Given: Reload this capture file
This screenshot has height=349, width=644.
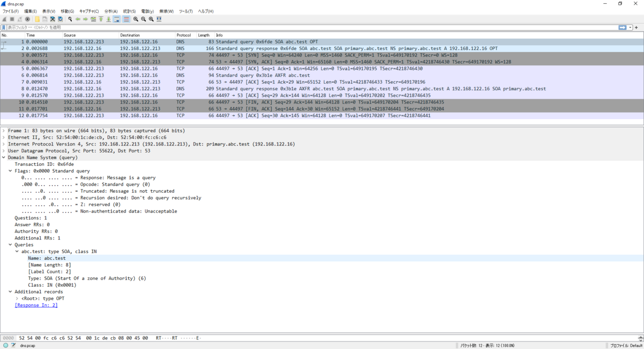Looking at the screenshot, I should click(x=60, y=19).
